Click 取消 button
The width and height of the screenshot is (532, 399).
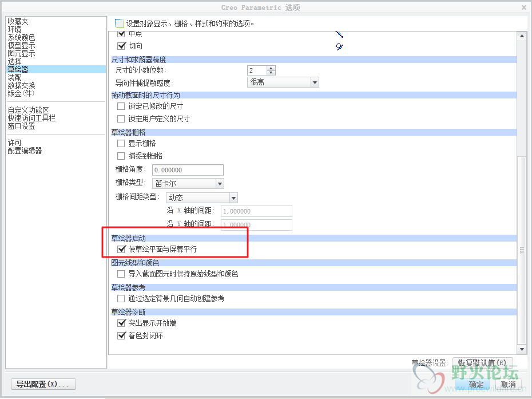508,384
